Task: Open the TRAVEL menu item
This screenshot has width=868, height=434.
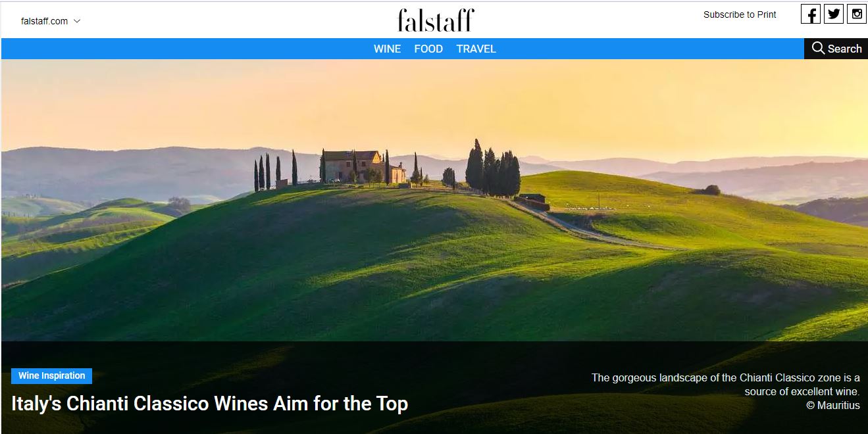Action: tap(476, 49)
